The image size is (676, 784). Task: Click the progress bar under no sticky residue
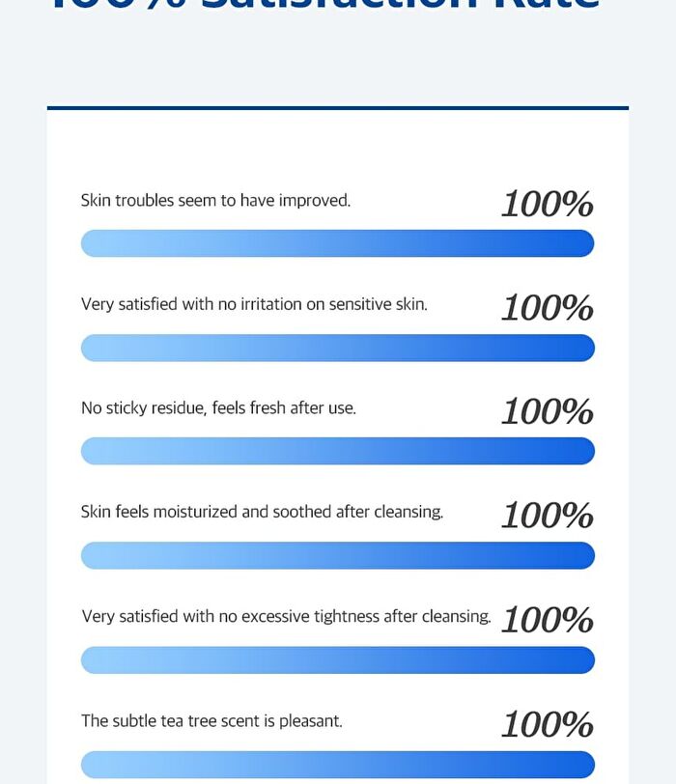tap(337, 451)
